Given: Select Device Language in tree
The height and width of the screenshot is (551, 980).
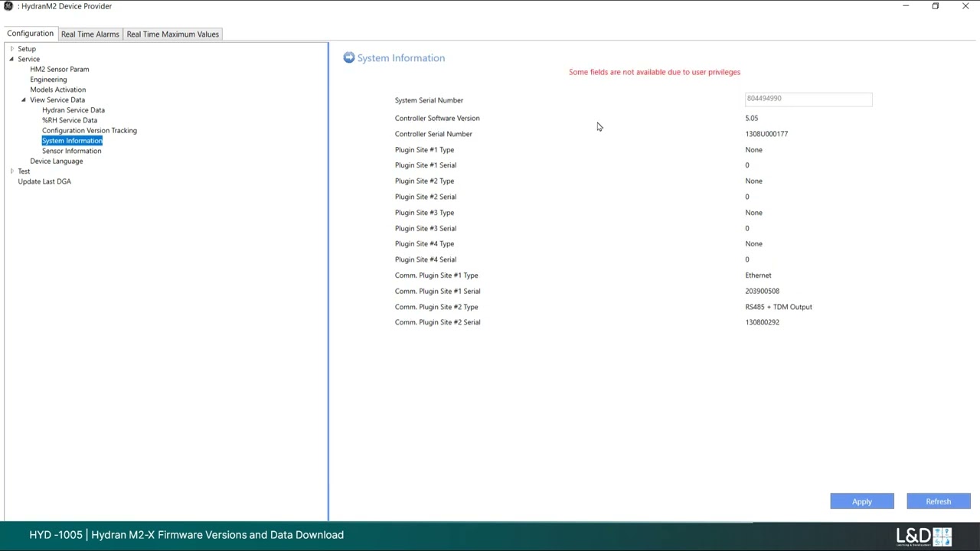Looking at the screenshot, I should click(57, 161).
